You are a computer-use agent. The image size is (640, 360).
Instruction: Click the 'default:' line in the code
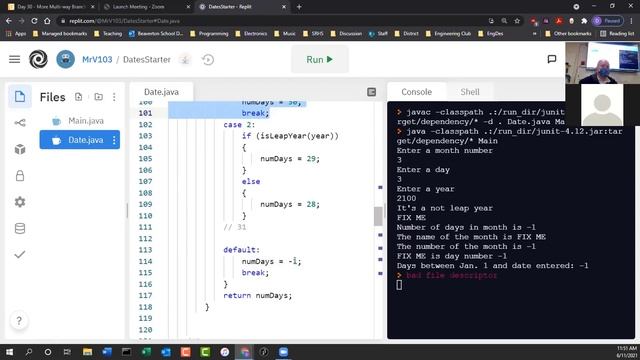241,250
